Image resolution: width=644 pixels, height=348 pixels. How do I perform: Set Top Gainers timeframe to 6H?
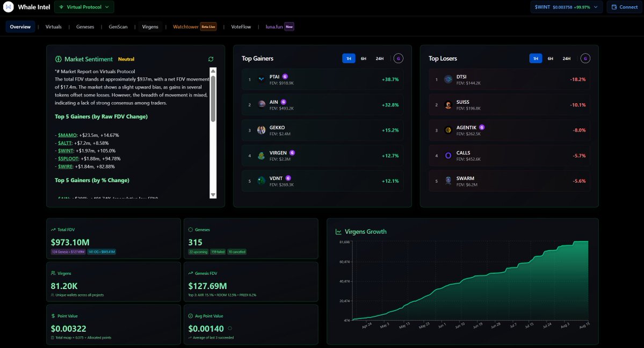364,59
